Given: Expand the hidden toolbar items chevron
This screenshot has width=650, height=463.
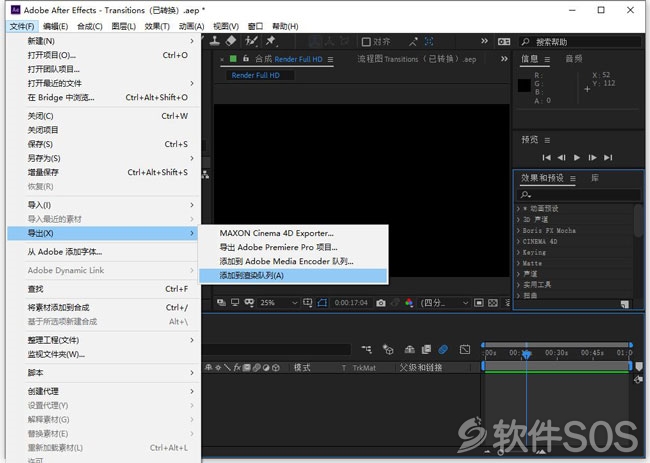Looking at the screenshot, I should [484, 41].
